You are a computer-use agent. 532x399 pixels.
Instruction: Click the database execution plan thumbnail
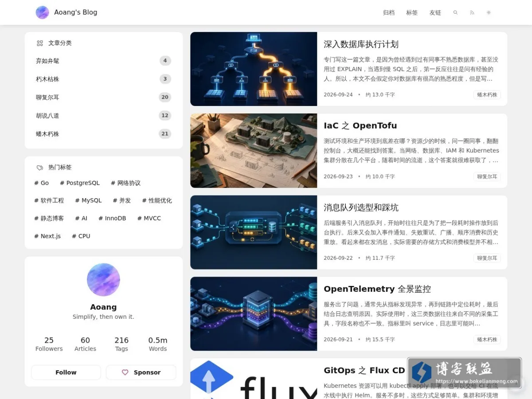tap(254, 69)
